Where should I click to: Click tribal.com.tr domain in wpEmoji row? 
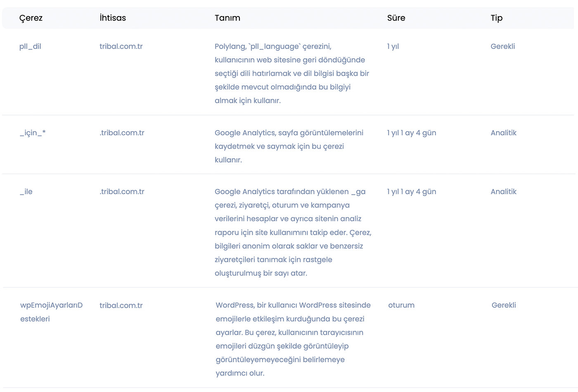tap(121, 305)
